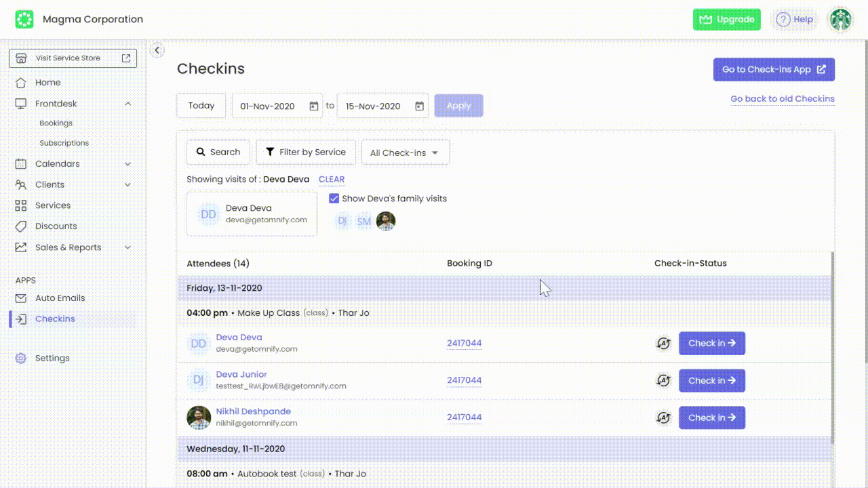This screenshot has height=488, width=868.
Task: Open Discounts in sidebar
Action: (56, 226)
